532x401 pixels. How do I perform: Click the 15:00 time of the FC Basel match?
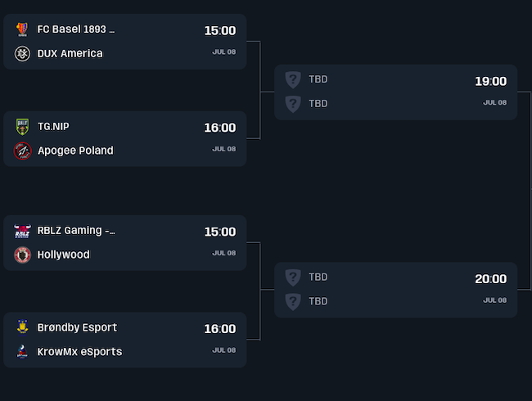point(219,31)
